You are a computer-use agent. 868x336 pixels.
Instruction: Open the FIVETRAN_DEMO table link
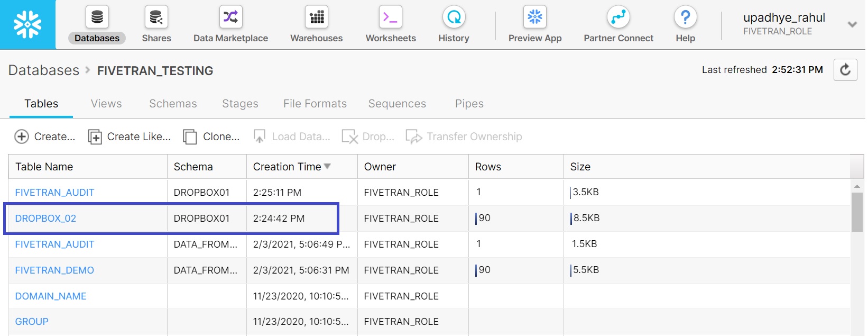coord(54,270)
